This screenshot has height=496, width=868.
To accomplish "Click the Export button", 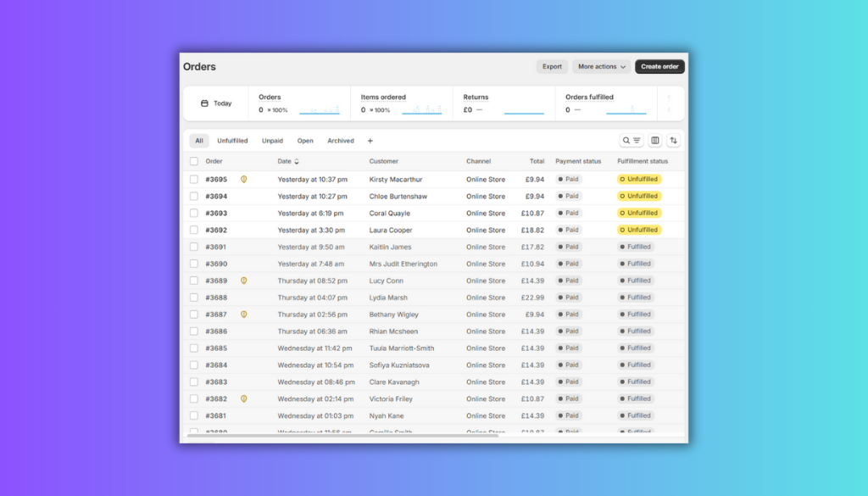I will pos(552,67).
